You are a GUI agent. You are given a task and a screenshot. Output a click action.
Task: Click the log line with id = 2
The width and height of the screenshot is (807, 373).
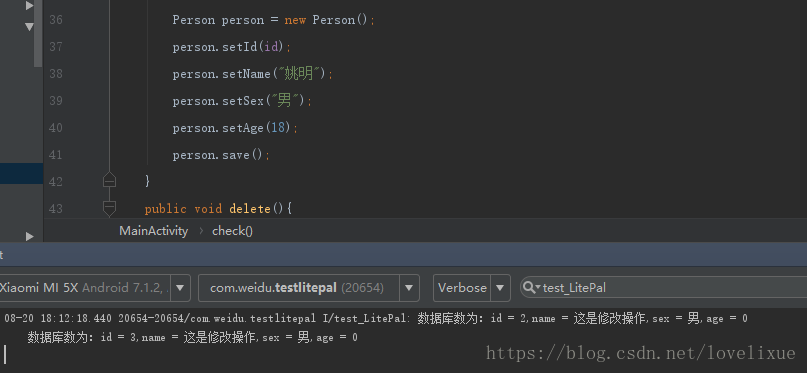(376, 318)
